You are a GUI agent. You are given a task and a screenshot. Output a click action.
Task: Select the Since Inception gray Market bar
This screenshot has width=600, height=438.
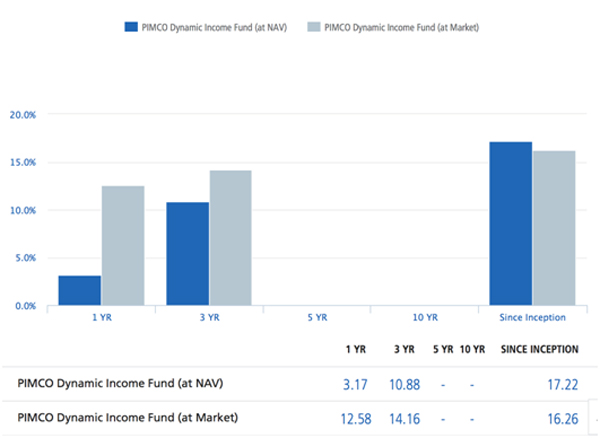point(554,228)
